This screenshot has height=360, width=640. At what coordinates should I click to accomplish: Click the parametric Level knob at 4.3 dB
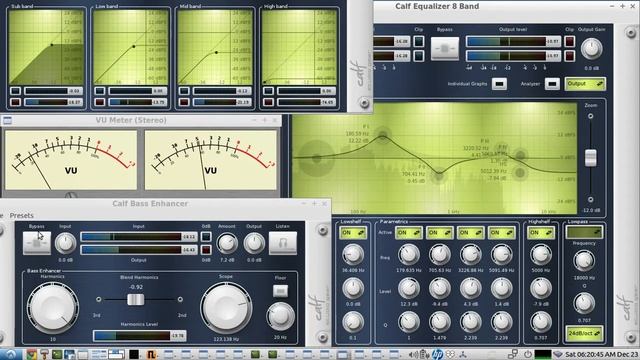click(x=470, y=288)
